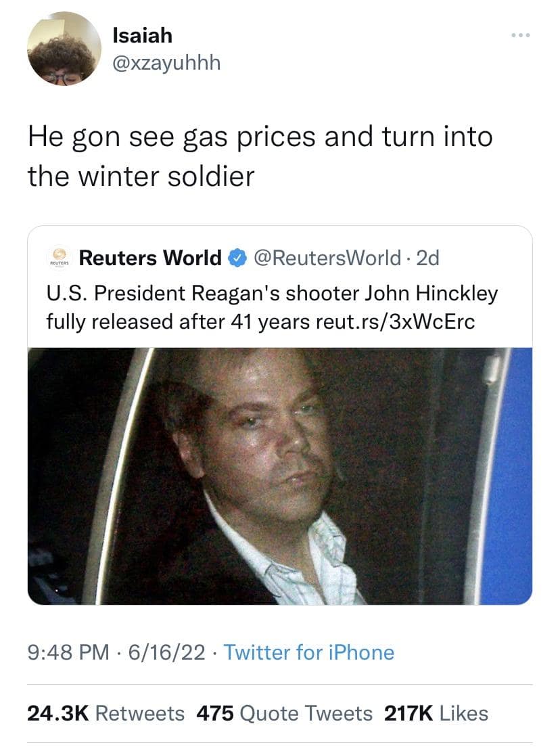Screen dimensions: 560x751
Task: Click the "fully released after 41 years" line
Action: pyautogui.click(x=179, y=321)
